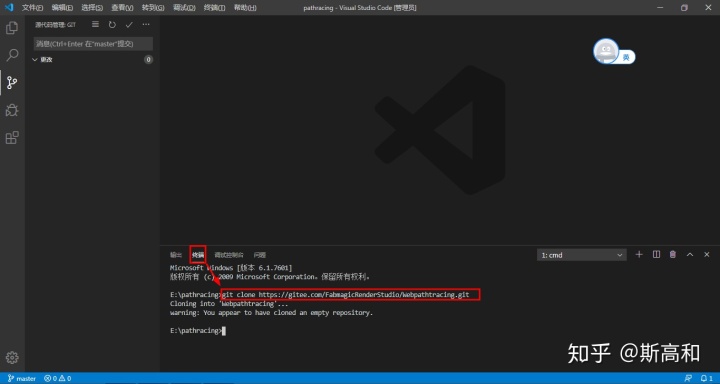Click the VS Code logo in title bar
Viewport: 720px width, 384px height.
click(x=9, y=8)
